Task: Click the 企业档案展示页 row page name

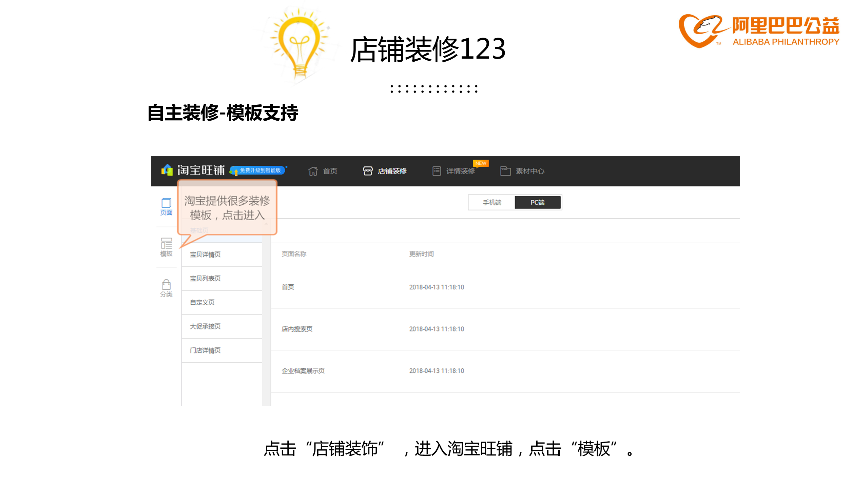Action: pos(303,371)
